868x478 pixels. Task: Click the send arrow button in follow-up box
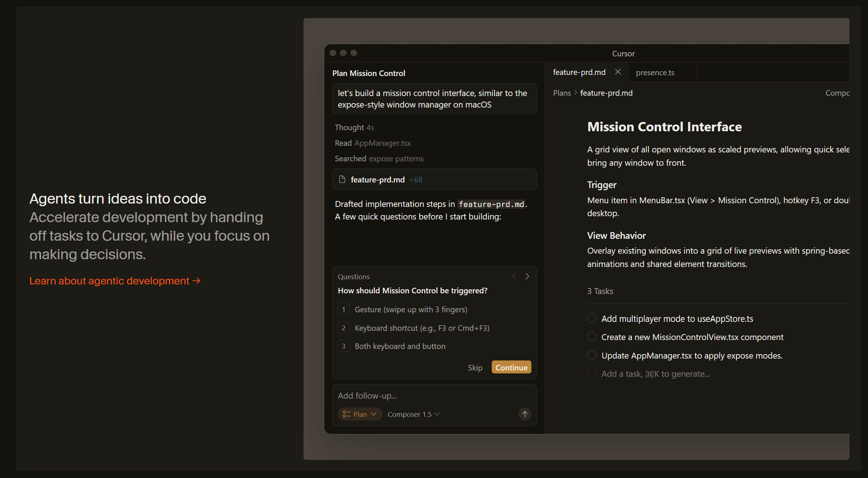(524, 414)
